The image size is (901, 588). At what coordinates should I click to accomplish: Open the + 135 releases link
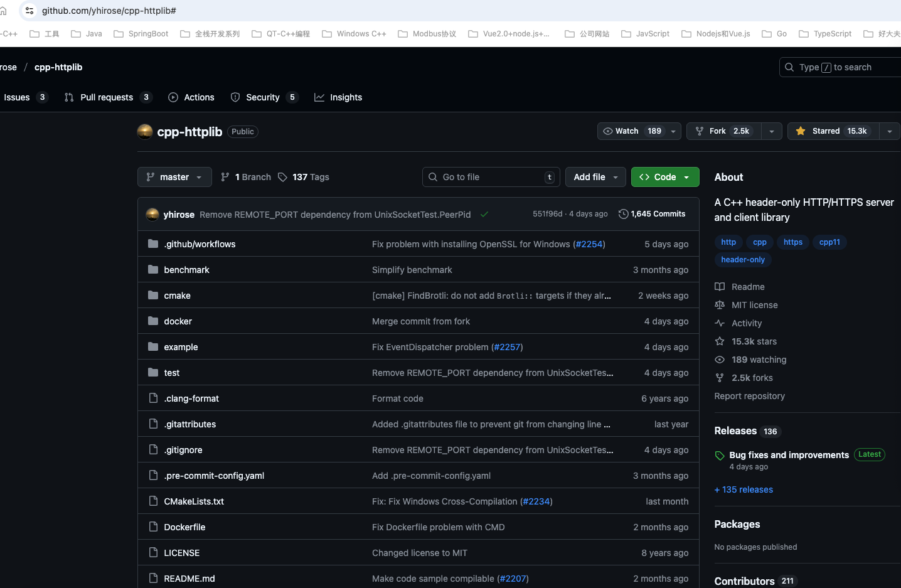click(744, 489)
